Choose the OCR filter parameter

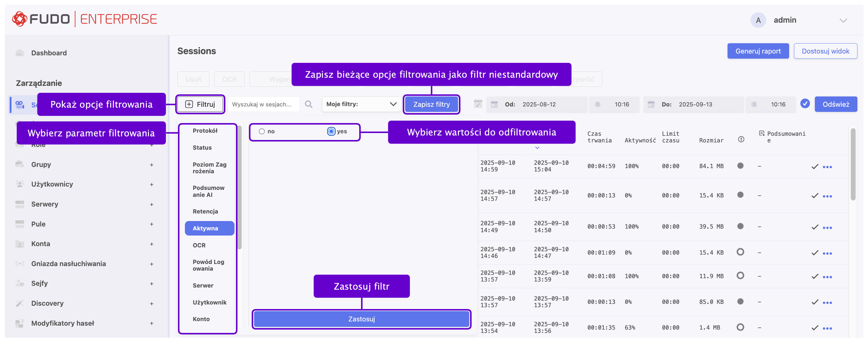coord(199,245)
